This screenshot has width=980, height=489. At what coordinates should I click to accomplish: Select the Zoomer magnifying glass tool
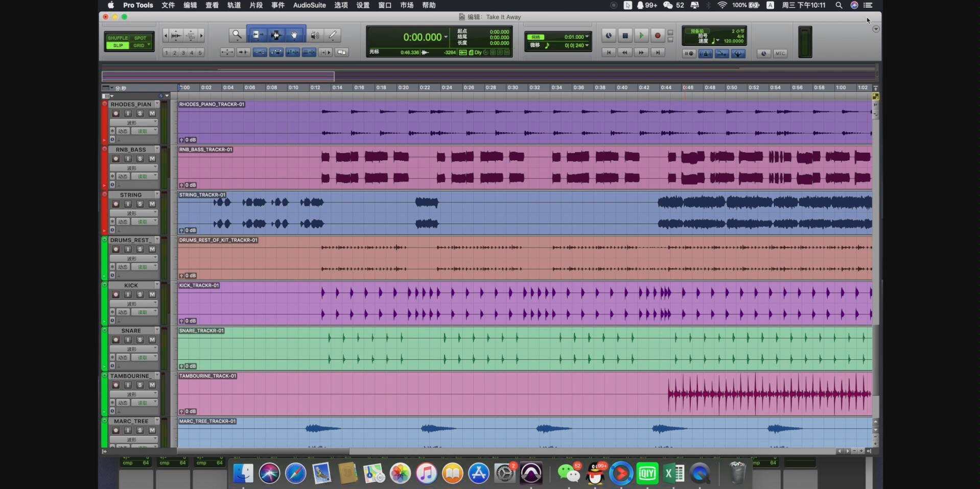coord(237,35)
